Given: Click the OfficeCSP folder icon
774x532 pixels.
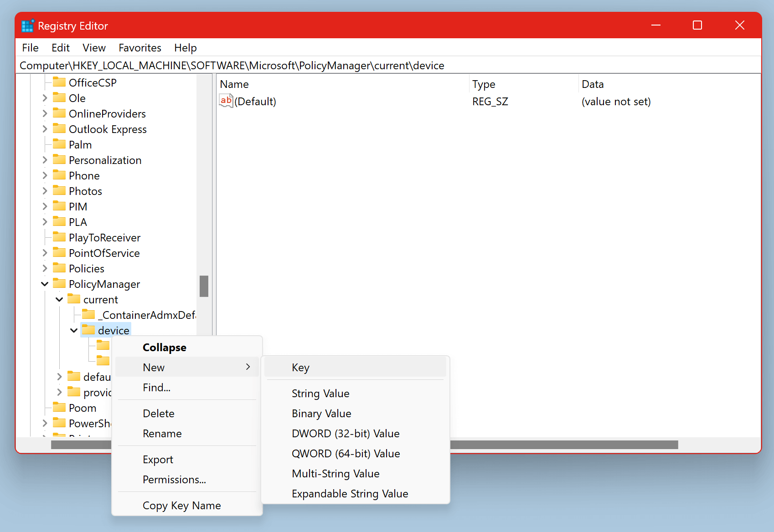Looking at the screenshot, I should [59, 82].
